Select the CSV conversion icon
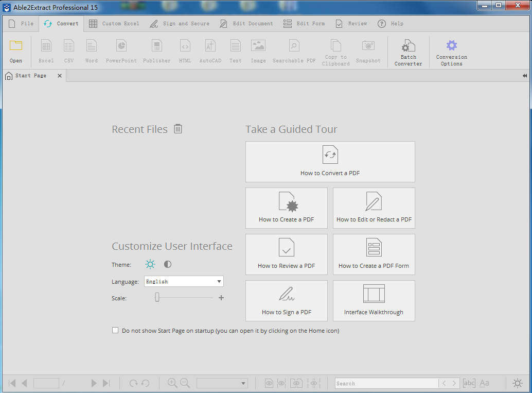 point(69,45)
